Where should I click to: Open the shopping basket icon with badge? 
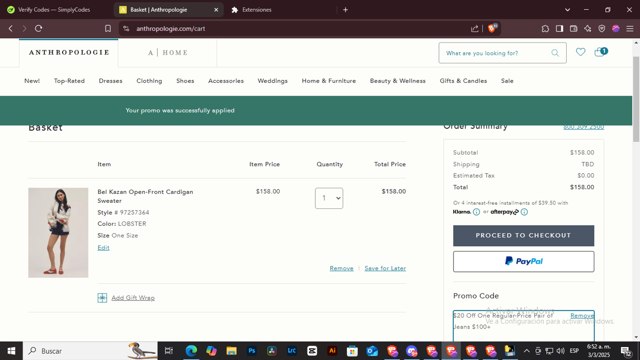point(600,52)
